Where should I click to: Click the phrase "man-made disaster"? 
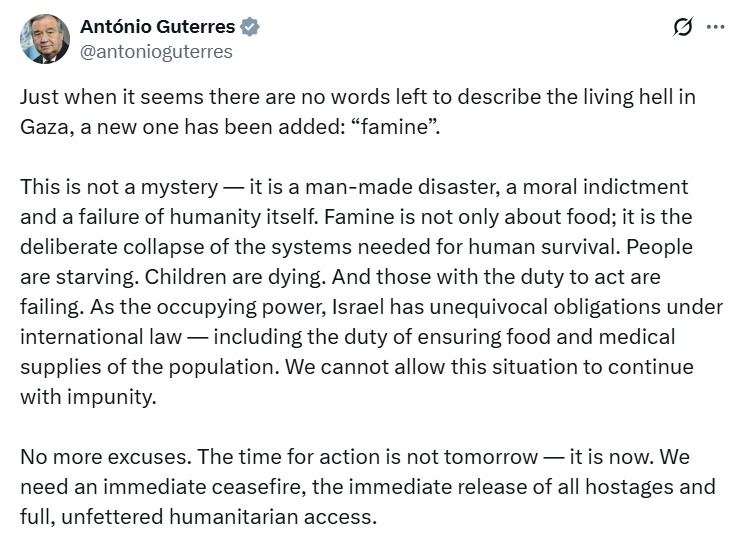[x=402, y=187]
